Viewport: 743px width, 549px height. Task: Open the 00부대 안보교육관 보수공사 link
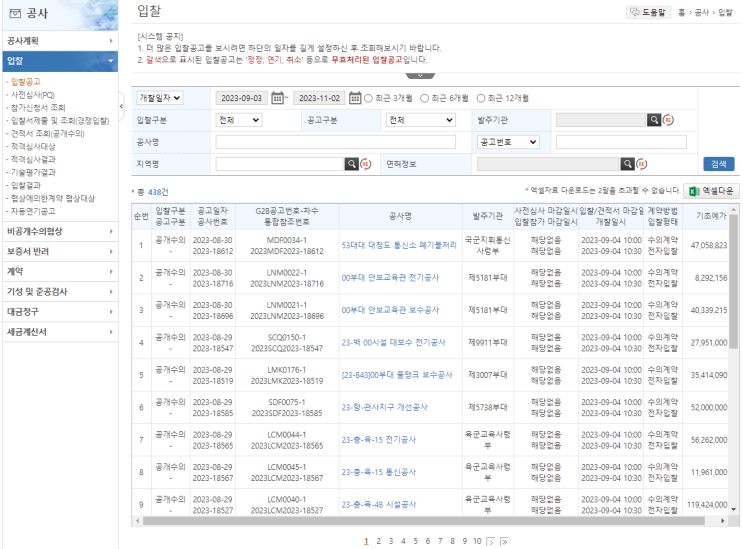(390, 310)
